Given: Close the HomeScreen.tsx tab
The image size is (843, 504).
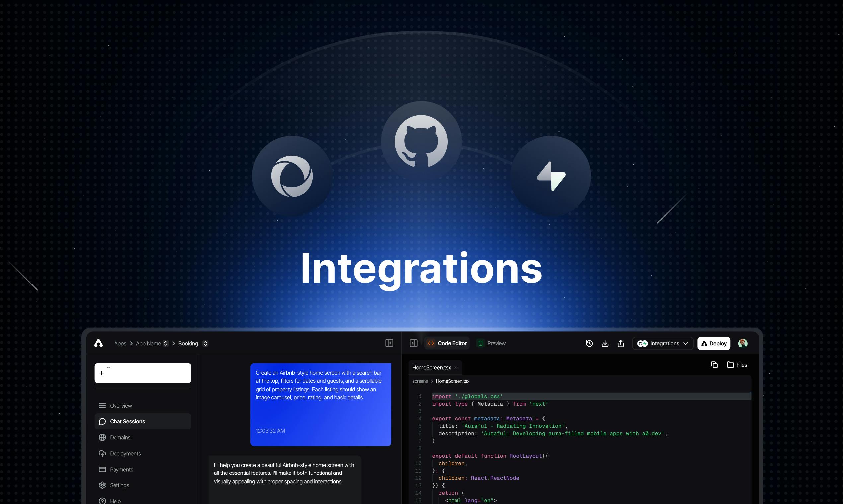Looking at the screenshot, I should pyautogui.click(x=456, y=367).
